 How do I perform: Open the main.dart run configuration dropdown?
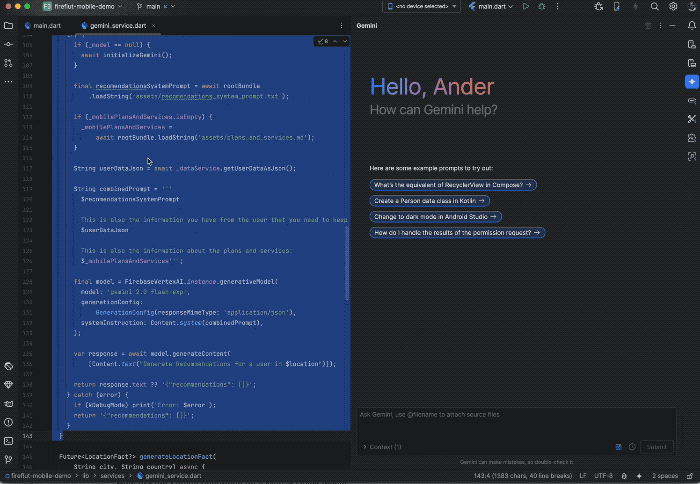point(491,7)
